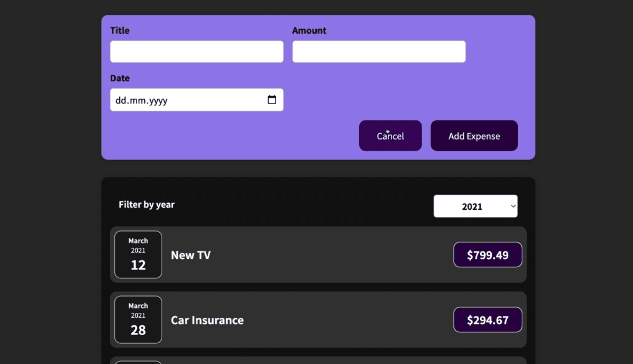Click the partially visible expense at the bottom
Screen dimensions: 633x364
317,361
